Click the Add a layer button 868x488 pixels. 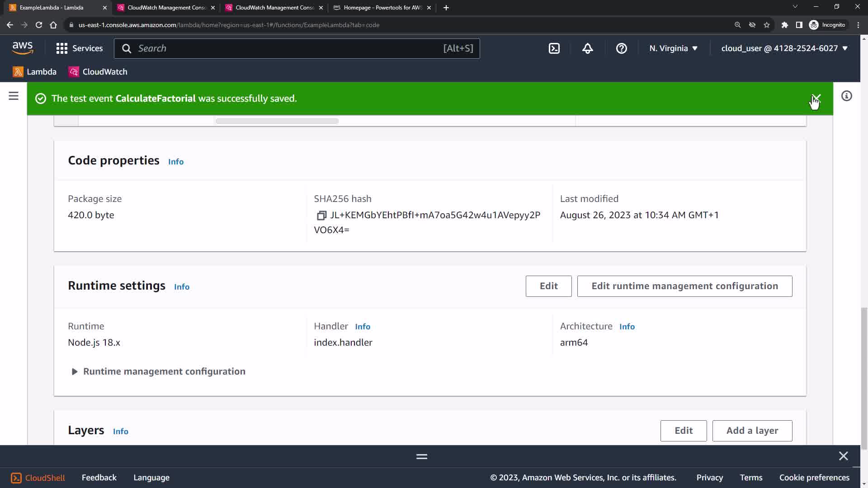coord(752,431)
